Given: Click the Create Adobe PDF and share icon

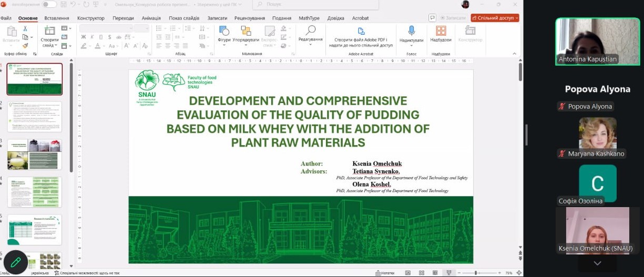Looking at the screenshot, I should click(361, 31).
